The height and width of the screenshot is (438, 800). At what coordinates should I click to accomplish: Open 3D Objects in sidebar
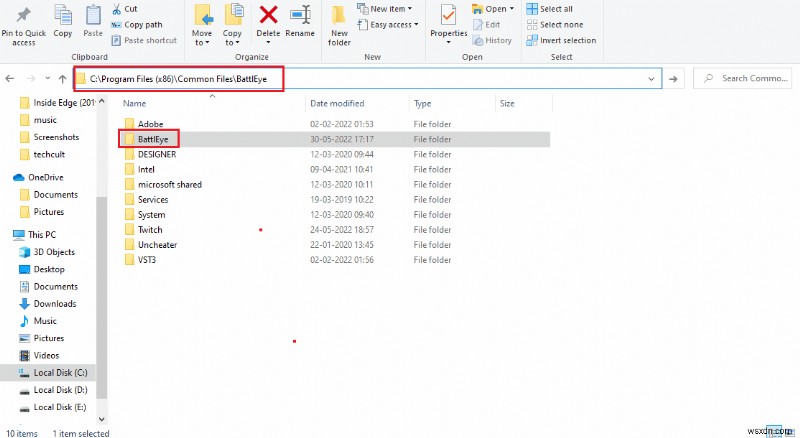coord(47,252)
